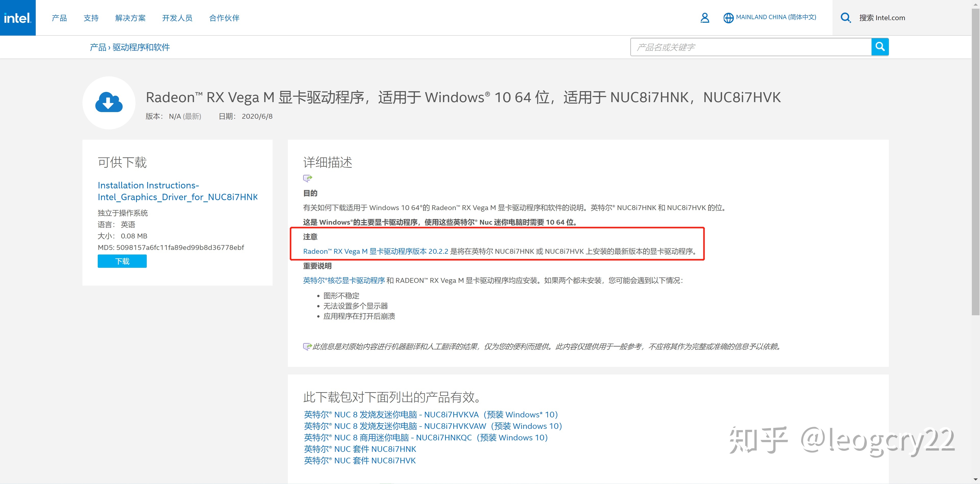The width and height of the screenshot is (980, 484).
Task: Open the 合作伙伴 menu
Action: (224, 18)
